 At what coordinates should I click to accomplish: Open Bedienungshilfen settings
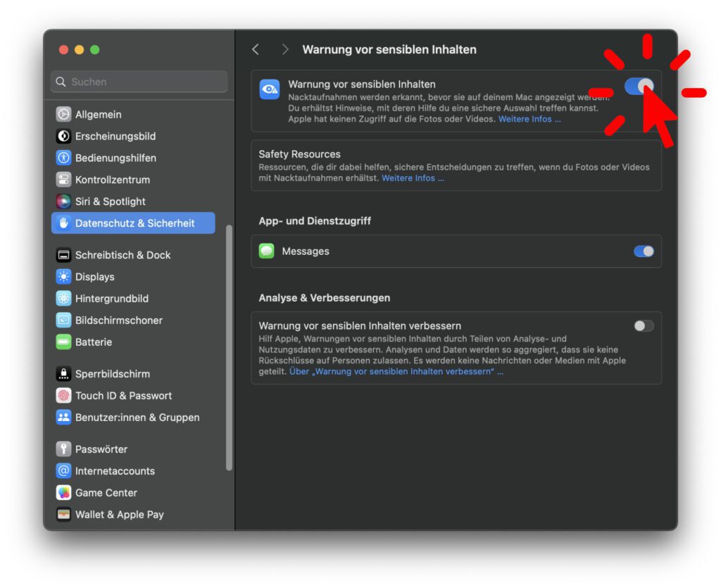[64, 158]
